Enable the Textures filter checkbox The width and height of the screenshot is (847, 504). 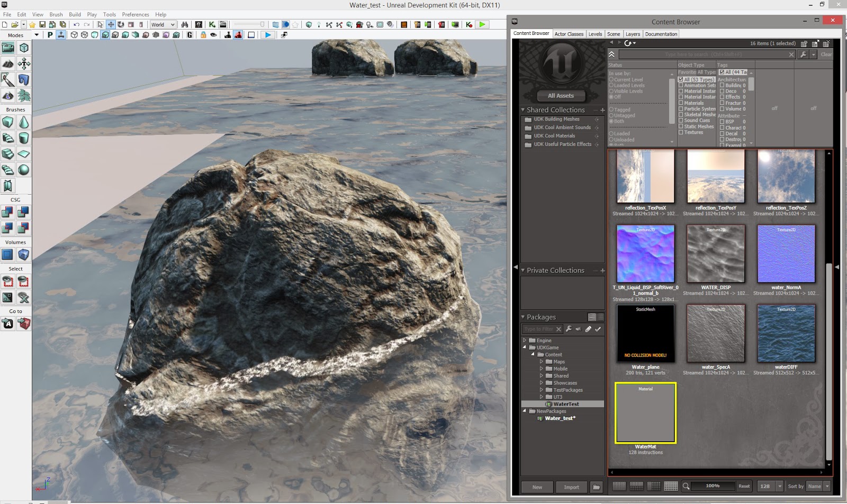click(681, 132)
